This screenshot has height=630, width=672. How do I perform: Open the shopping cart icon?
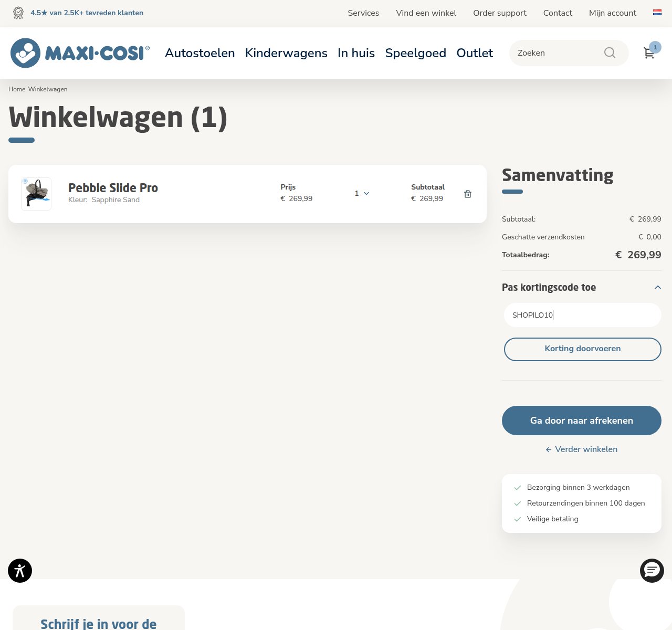pos(649,53)
